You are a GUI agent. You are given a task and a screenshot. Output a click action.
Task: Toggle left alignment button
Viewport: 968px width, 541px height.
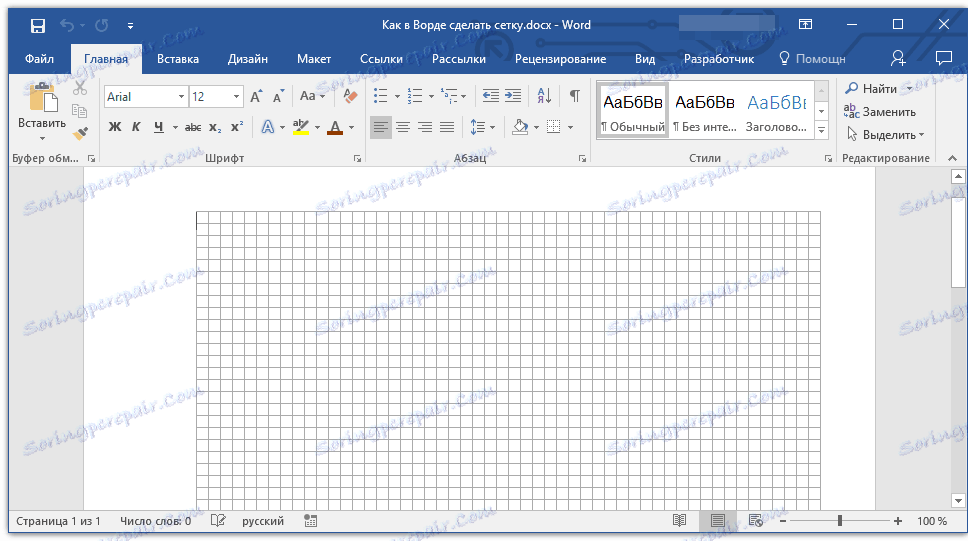click(x=381, y=127)
